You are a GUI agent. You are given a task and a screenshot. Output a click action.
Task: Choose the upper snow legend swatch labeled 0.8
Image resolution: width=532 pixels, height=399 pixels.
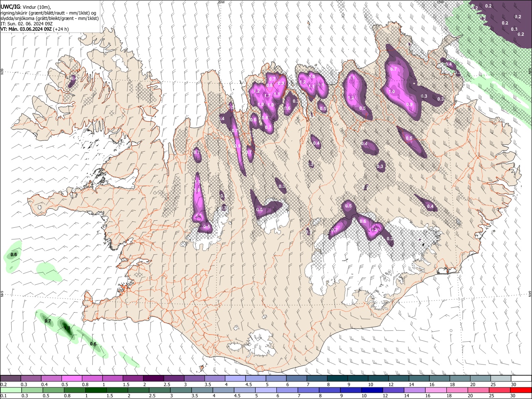point(92,379)
